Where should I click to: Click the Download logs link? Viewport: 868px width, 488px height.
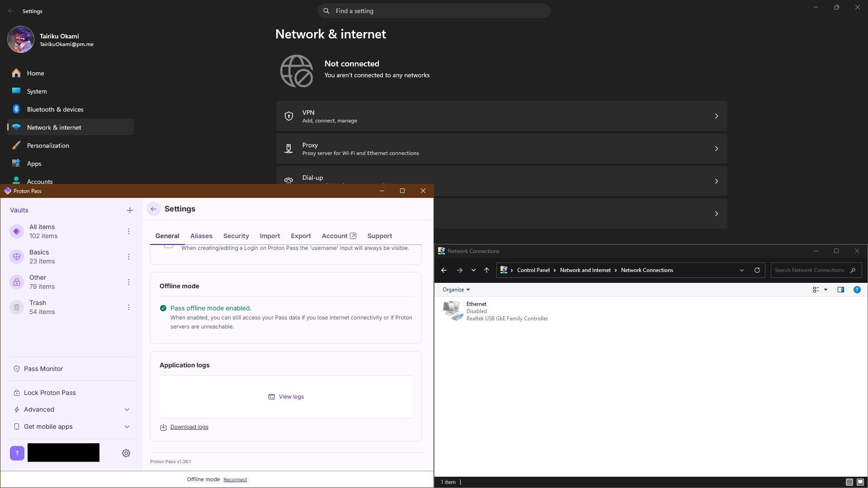pyautogui.click(x=189, y=427)
